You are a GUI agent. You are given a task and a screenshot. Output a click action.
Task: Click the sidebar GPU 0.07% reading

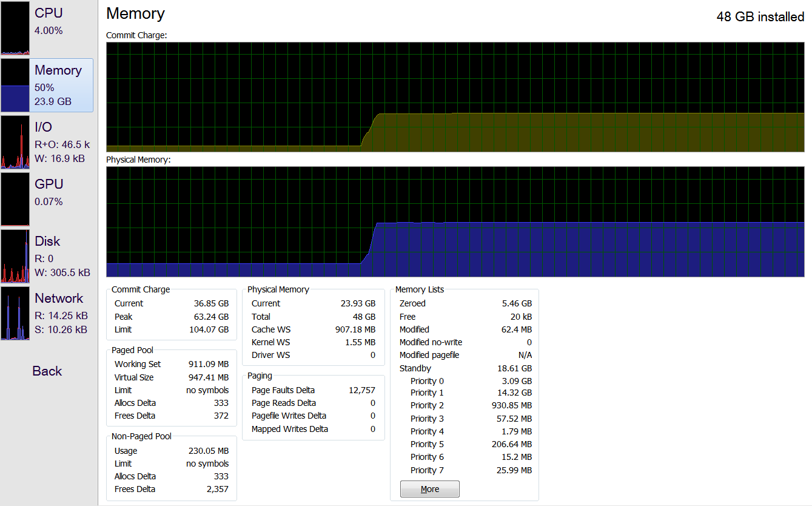(49, 201)
